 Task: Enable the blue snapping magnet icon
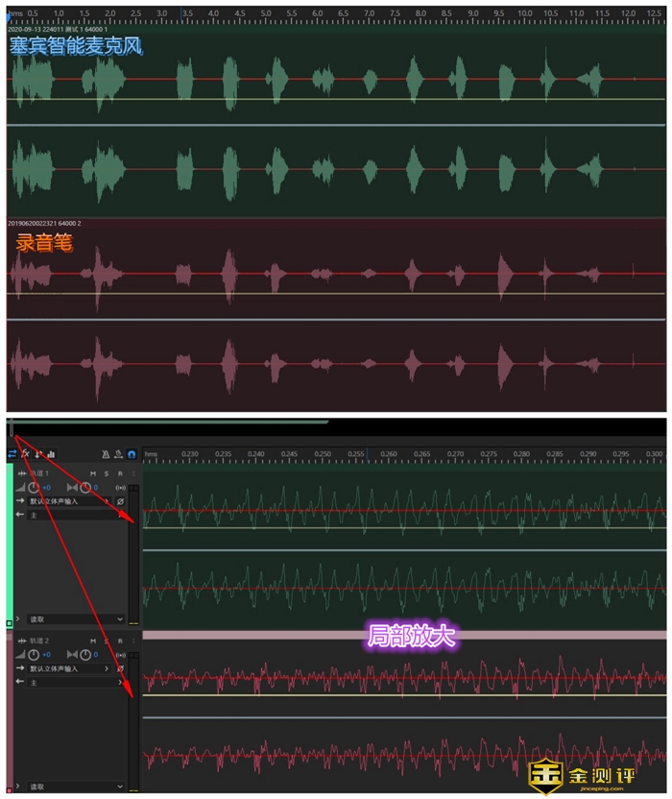pos(132,453)
